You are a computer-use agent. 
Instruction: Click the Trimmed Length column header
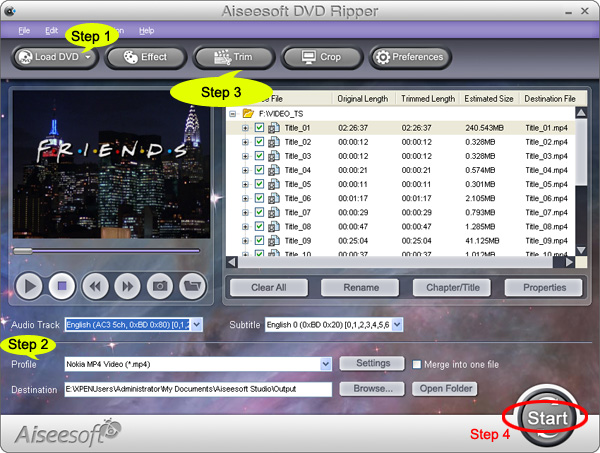pos(428,99)
